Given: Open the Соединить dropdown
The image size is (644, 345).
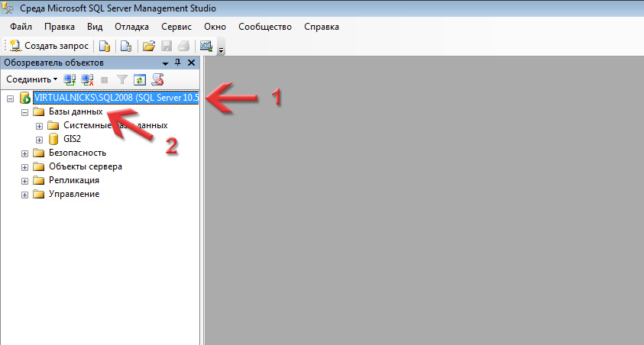Looking at the screenshot, I should [31, 79].
